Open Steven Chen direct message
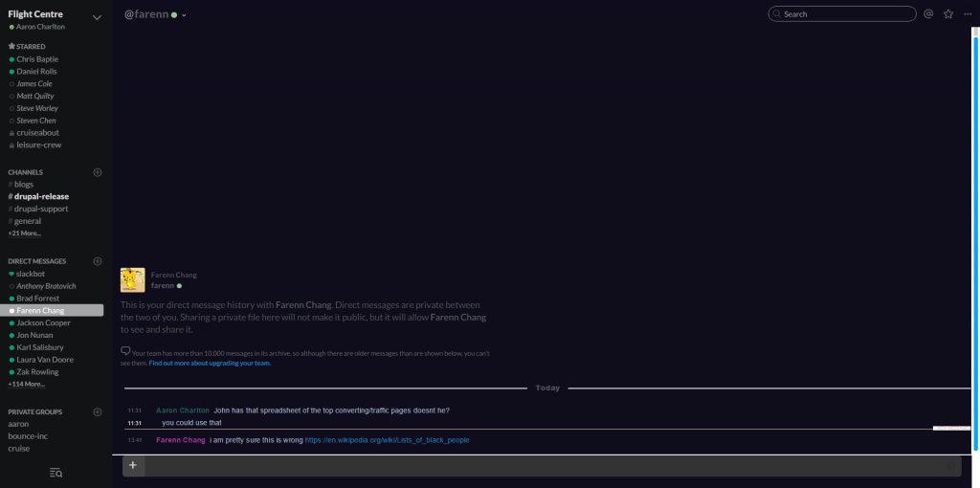The image size is (980, 488). click(36, 121)
